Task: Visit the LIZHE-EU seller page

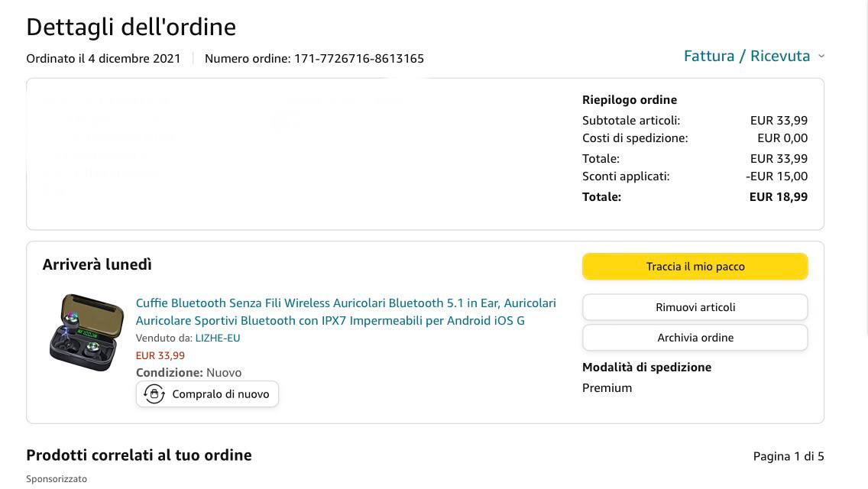Action: click(x=218, y=338)
